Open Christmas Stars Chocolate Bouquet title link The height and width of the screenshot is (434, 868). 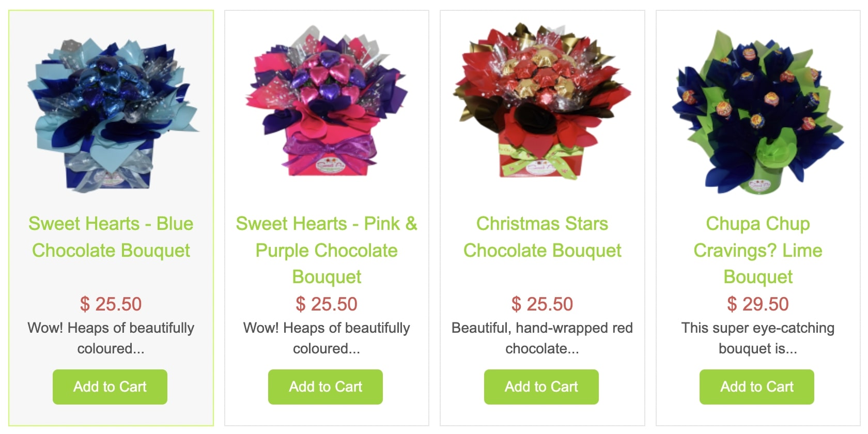(542, 237)
